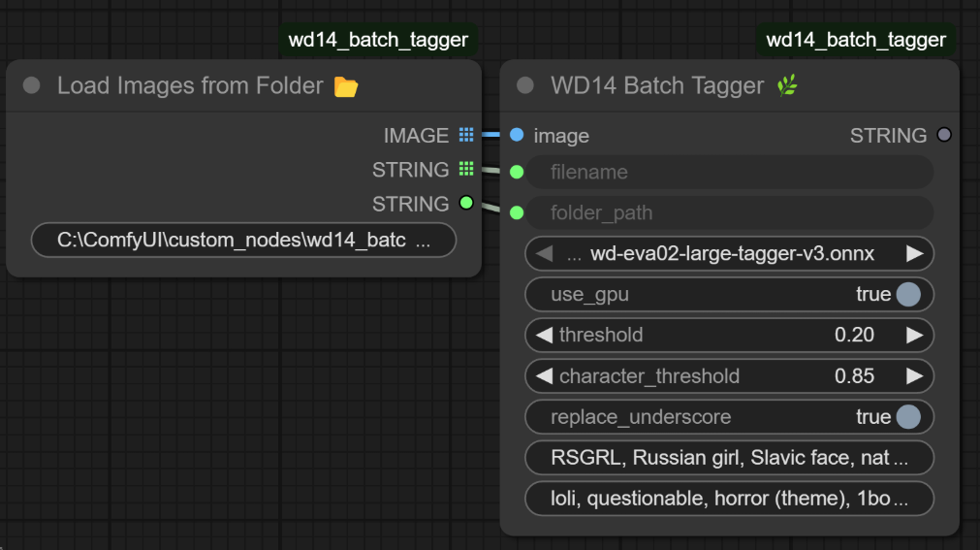
Task: Increase threshold with the right arrow
Action: [x=914, y=335]
